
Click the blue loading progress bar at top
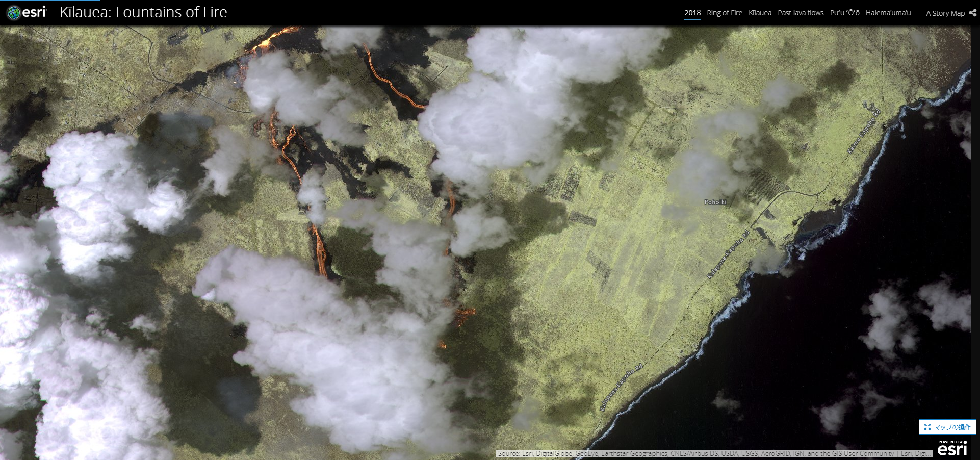pos(50,1)
